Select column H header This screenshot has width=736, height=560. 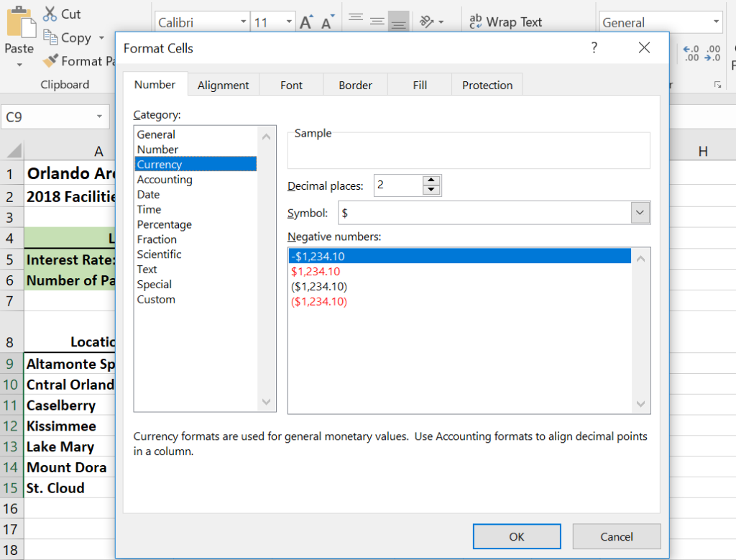pos(703,151)
